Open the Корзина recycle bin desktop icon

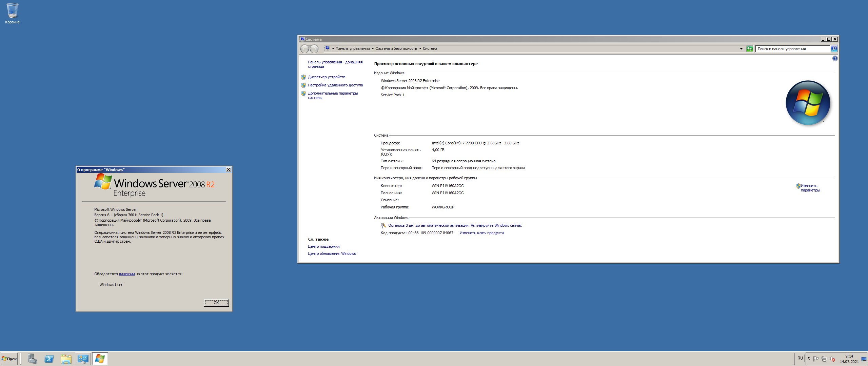(x=12, y=14)
